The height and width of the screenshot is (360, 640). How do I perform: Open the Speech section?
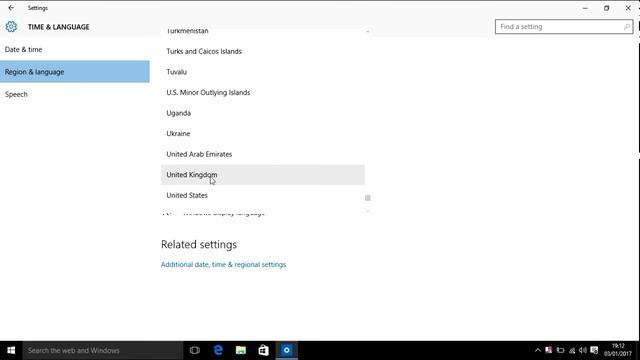[x=75, y=94]
